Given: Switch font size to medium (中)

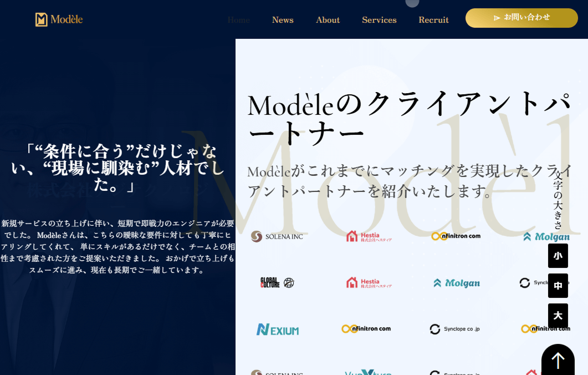Looking at the screenshot, I should coord(558,286).
